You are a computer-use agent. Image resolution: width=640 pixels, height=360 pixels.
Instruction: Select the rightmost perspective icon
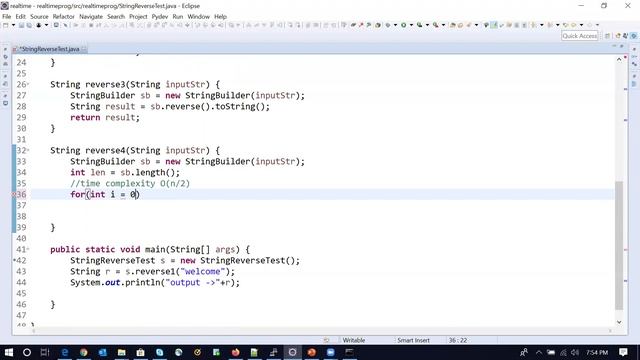tap(633, 36)
